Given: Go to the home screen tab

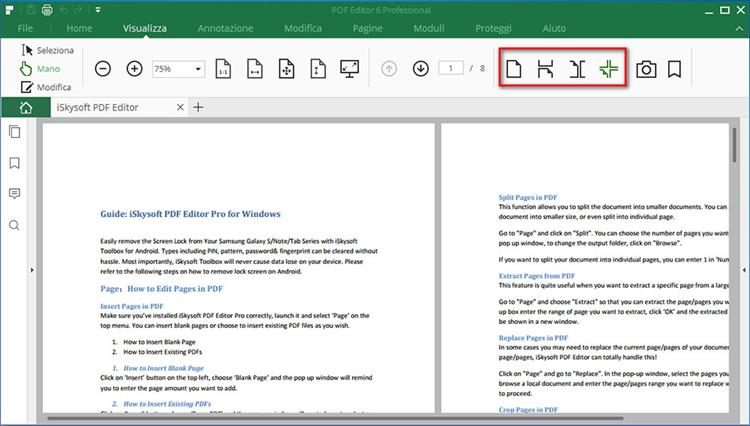Looking at the screenshot, I should click(26, 108).
